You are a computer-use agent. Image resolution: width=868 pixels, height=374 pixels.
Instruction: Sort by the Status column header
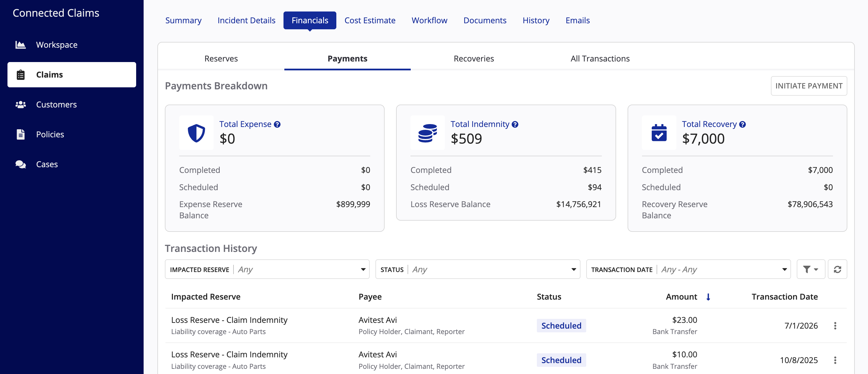(549, 297)
